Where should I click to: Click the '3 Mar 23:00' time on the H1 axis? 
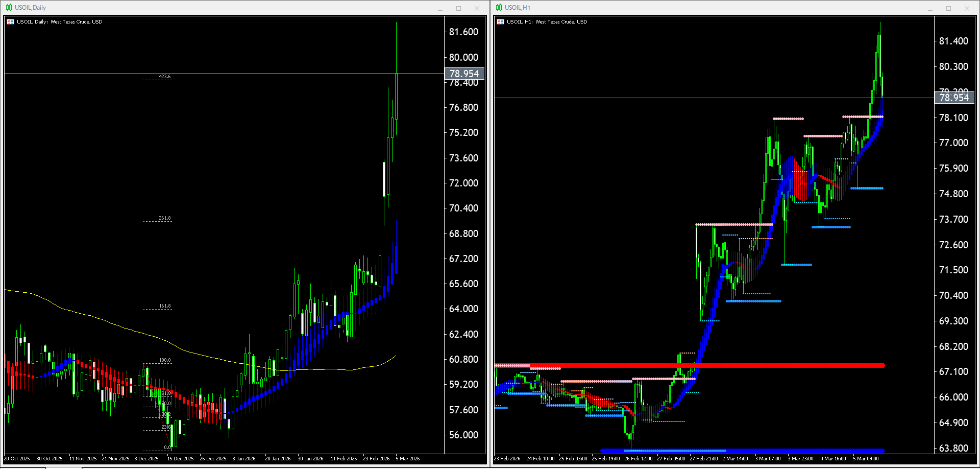point(801,459)
